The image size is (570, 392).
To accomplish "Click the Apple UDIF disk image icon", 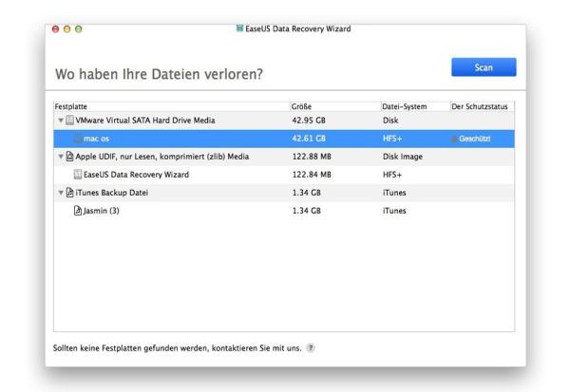I will [x=69, y=157].
